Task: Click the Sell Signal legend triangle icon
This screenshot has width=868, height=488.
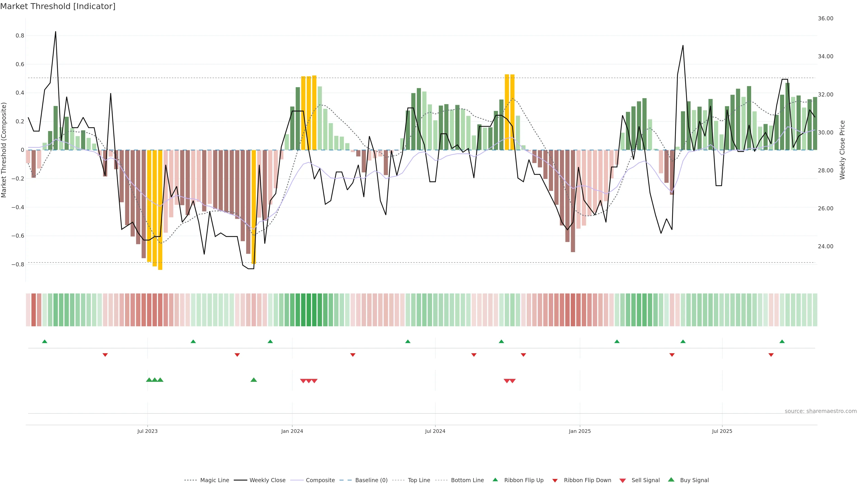Action: [x=623, y=481]
